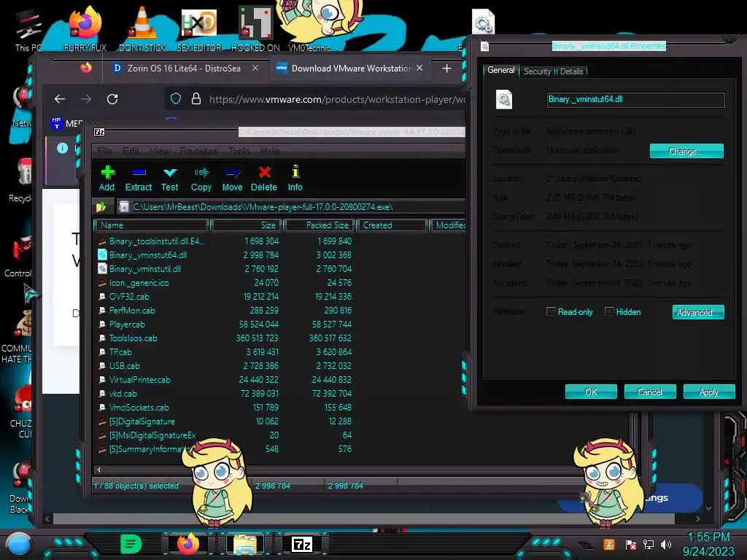Click the Test toolbar icon in 7-Zip
Viewport: 747px width, 560px height.
click(169, 179)
